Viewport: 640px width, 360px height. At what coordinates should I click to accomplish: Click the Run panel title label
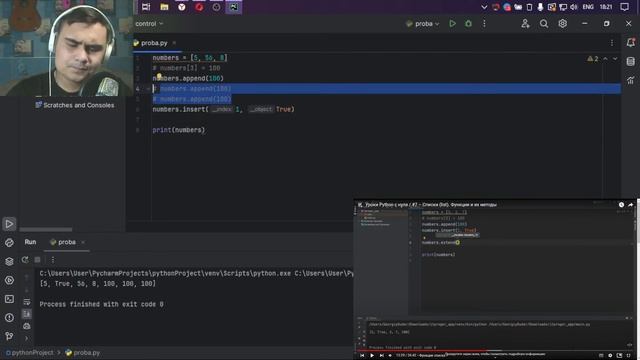point(30,242)
